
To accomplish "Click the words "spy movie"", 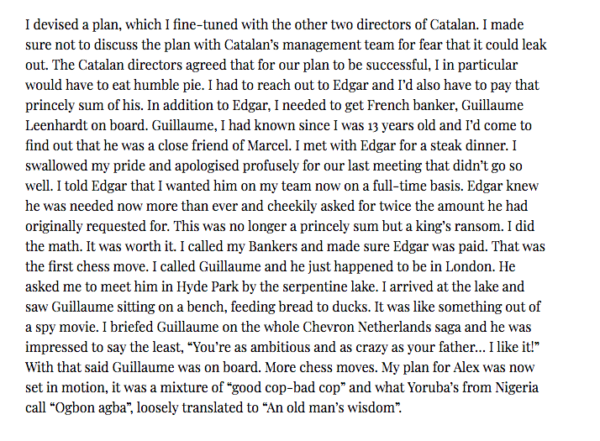I will click(x=68, y=327).
